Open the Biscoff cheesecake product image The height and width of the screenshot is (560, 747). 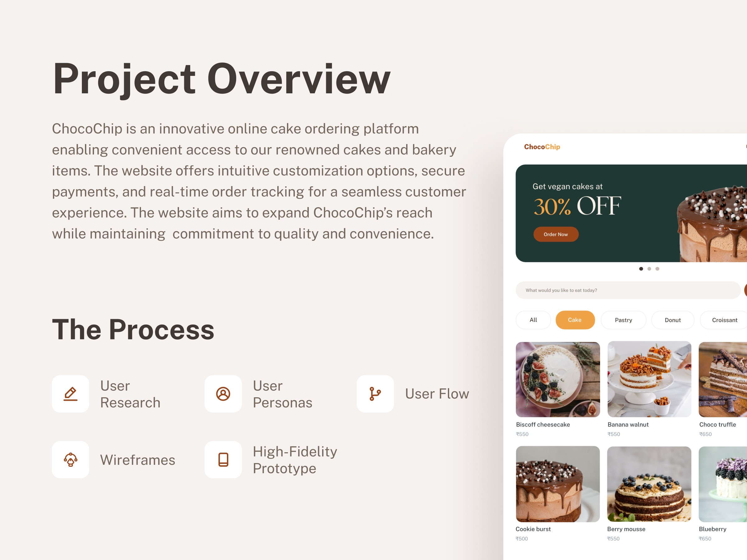[558, 380]
